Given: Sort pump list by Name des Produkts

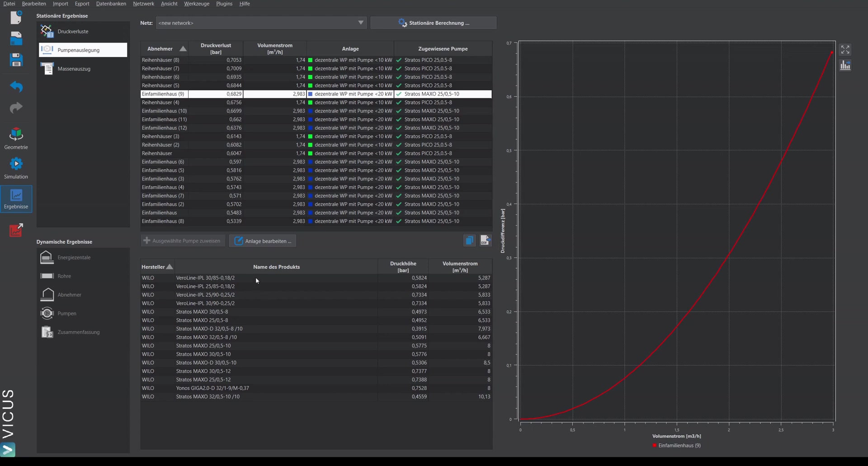Looking at the screenshot, I should click(276, 267).
